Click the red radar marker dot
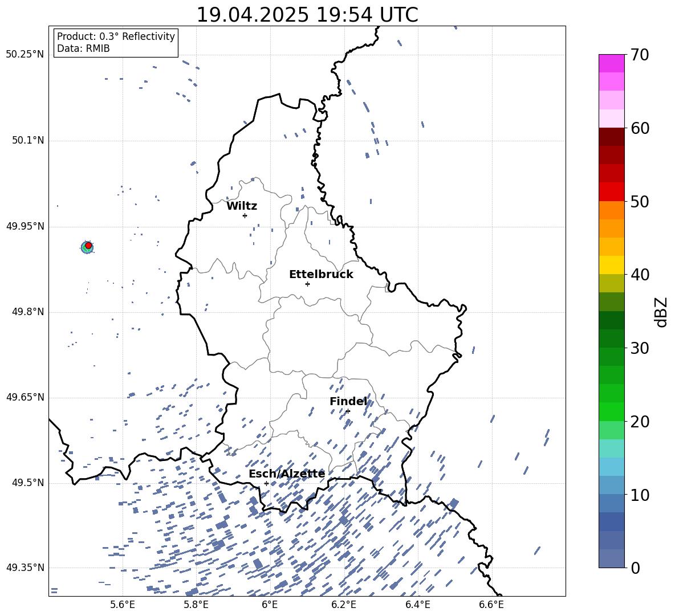 tap(88, 246)
